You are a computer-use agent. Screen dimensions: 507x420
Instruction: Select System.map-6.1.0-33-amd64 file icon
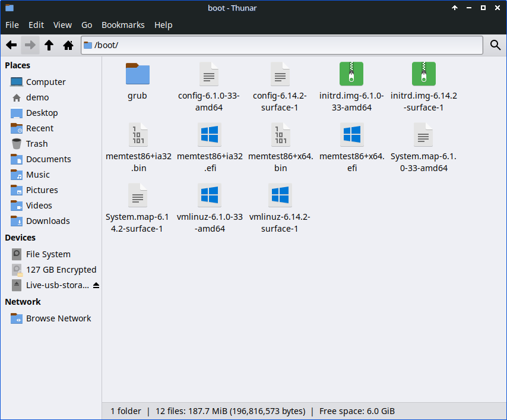pyautogui.click(x=423, y=134)
